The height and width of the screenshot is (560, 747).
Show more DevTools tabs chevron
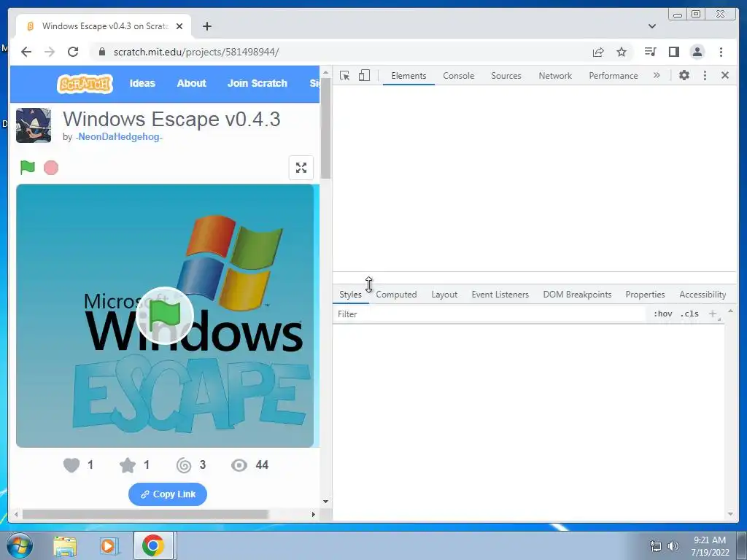coord(657,75)
